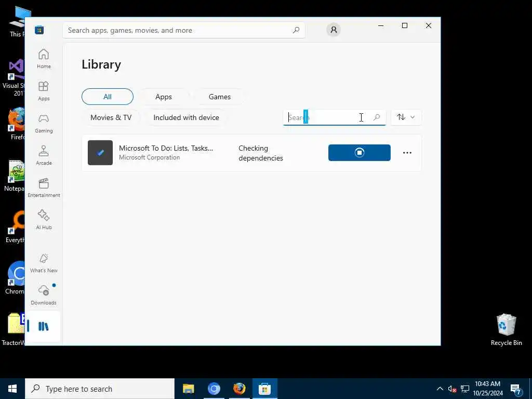Open the sort order dropdown
The height and width of the screenshot is (399, 532).
(406, 117)
